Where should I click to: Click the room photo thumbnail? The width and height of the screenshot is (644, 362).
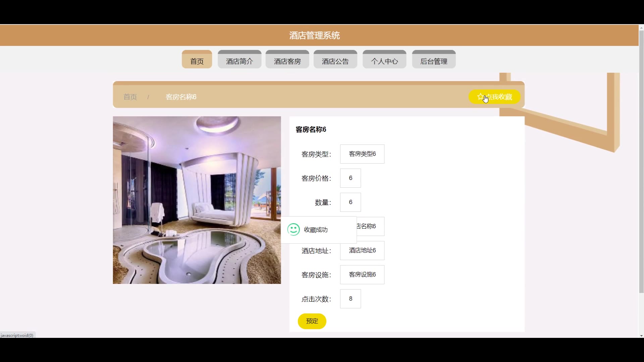click(197, 200)
